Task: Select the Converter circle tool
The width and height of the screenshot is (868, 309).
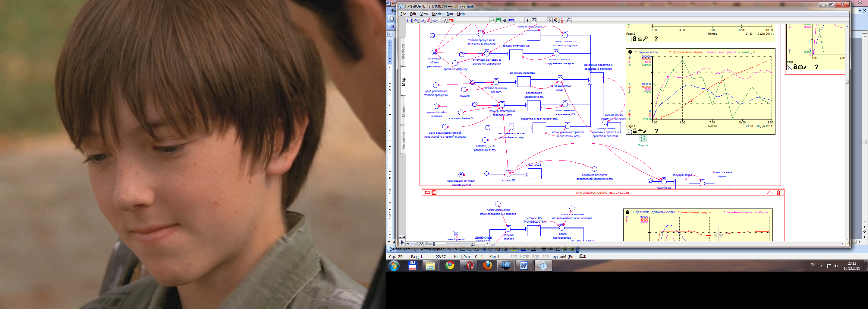Action: point(422,21)
